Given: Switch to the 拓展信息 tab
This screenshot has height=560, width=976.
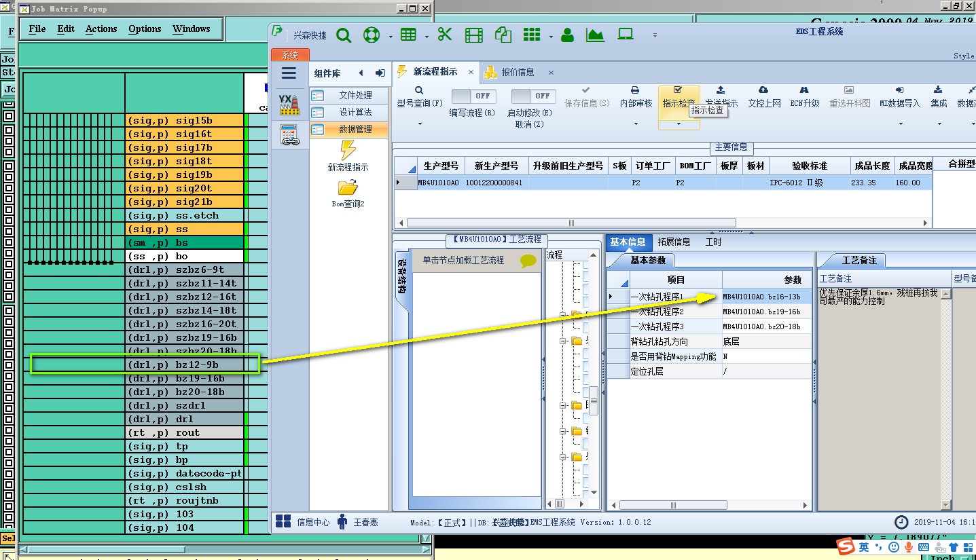Looking at the screenshot, I should [x=674, y=242].
